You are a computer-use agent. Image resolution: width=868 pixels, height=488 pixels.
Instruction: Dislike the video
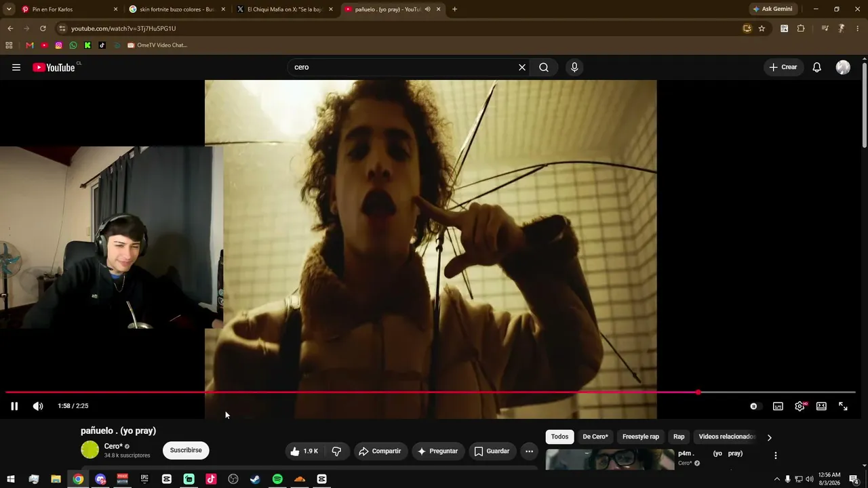point(336,451)
